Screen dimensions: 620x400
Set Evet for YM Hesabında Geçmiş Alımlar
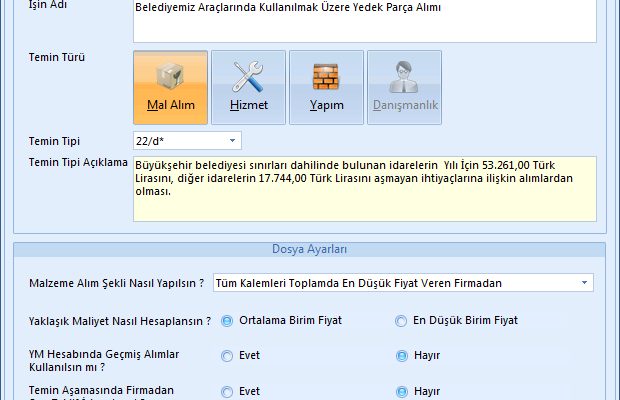click(228, 355)
